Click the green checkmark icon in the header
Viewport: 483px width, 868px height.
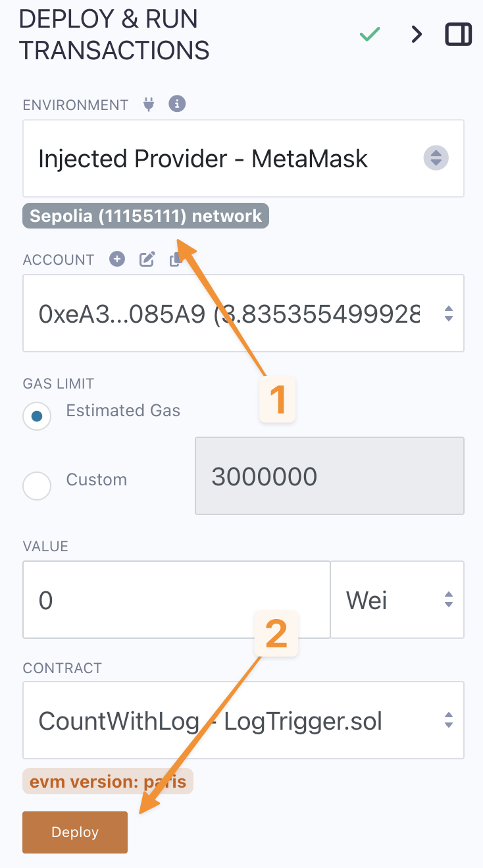(x=370, y=35)
